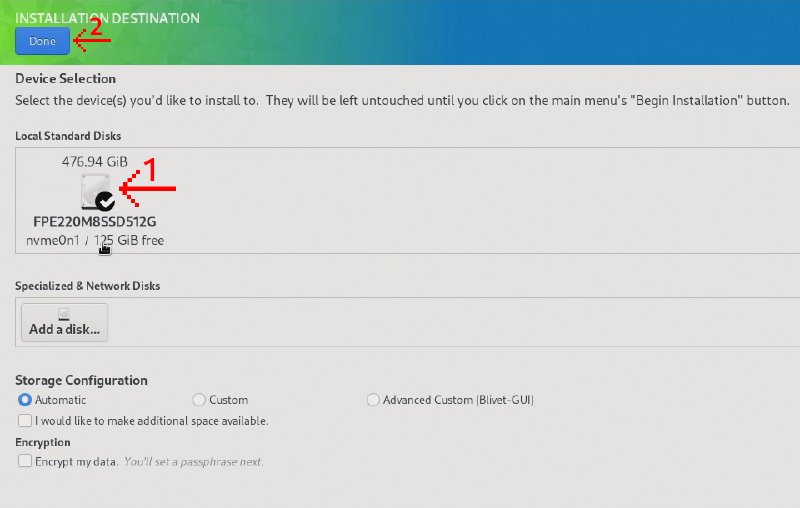The image size is (800, 508).
Task: Click the nvme0n1 / 125 GiB free text
Action: [x=95, y=241]
